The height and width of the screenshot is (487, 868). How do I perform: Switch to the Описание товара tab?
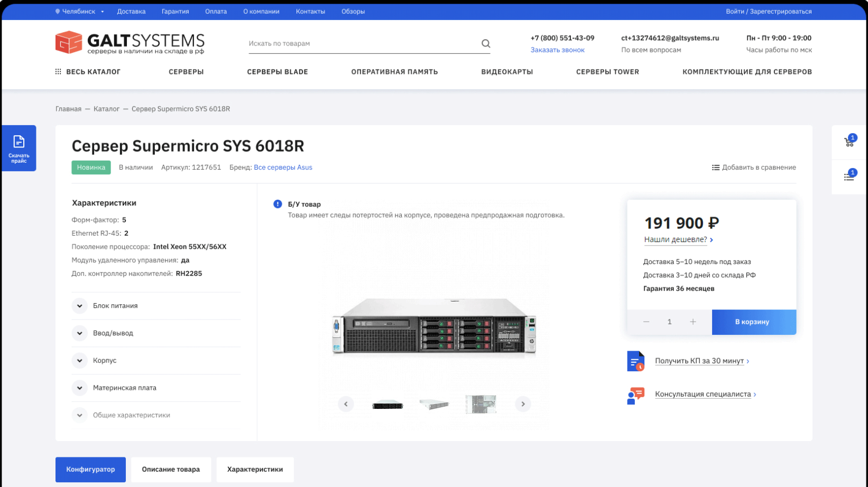pos(171,470)
